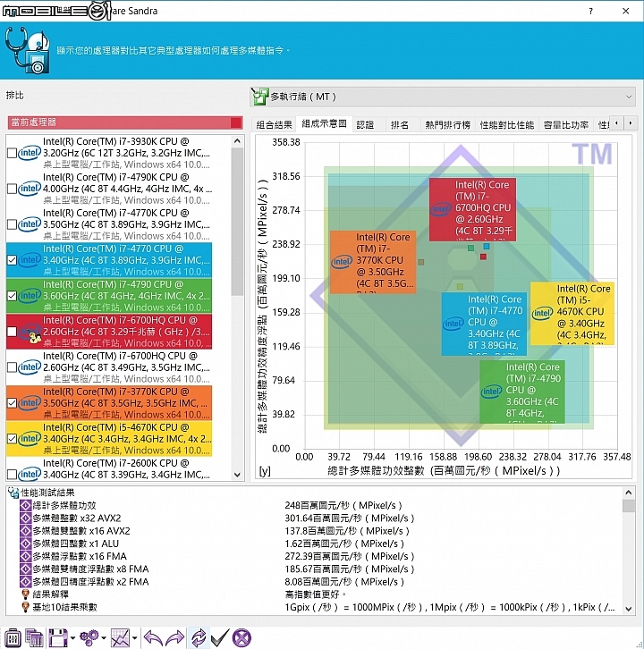Open the chart icon dropdown arrow

coord(134,638)
